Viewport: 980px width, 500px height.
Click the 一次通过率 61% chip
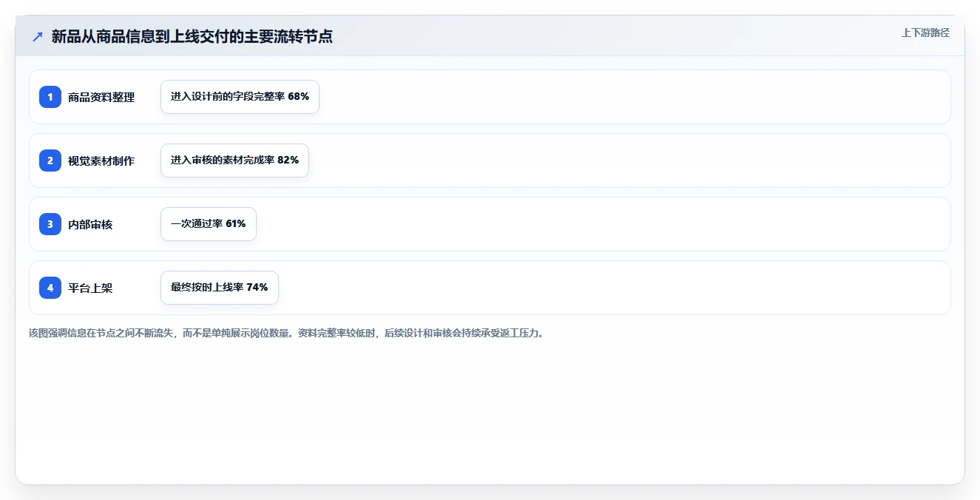pos(209,224)
